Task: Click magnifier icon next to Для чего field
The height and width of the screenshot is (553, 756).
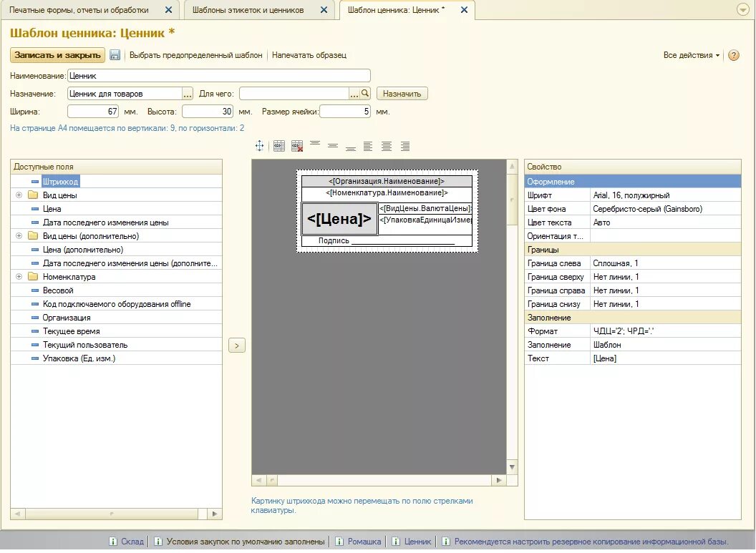Action: 365,94
